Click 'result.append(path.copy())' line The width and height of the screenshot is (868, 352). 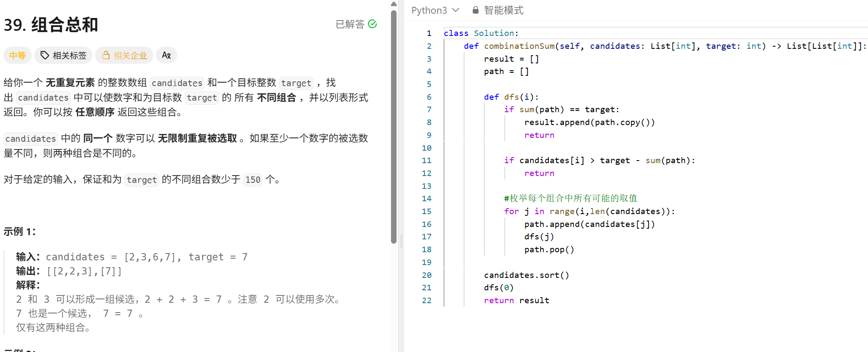(590, 122)
